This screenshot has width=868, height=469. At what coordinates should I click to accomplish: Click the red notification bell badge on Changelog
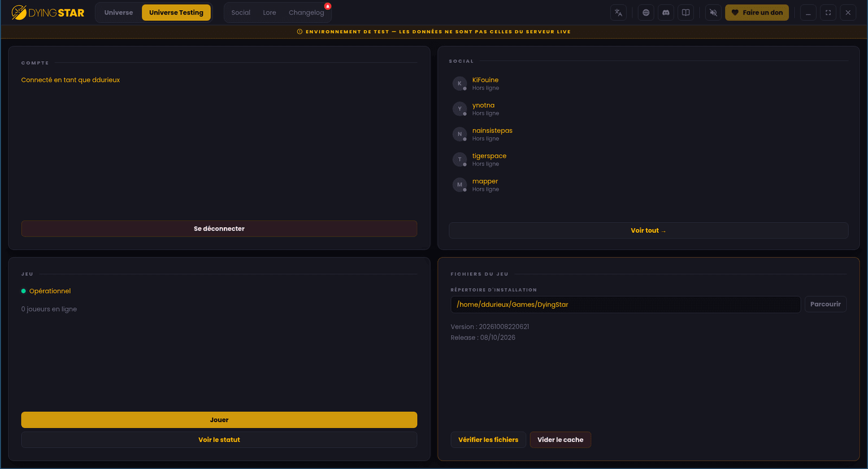pyautogui.click(x=328, y=6)
